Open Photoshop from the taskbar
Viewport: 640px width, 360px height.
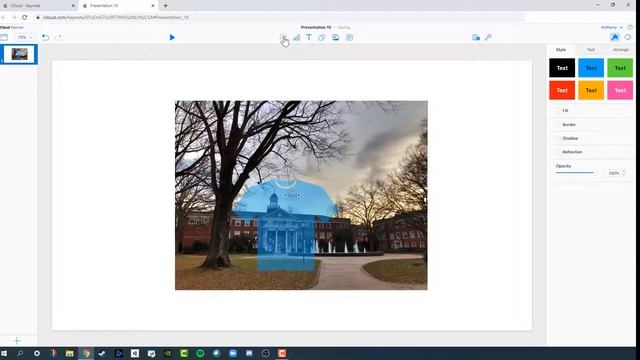coord(119,353)
